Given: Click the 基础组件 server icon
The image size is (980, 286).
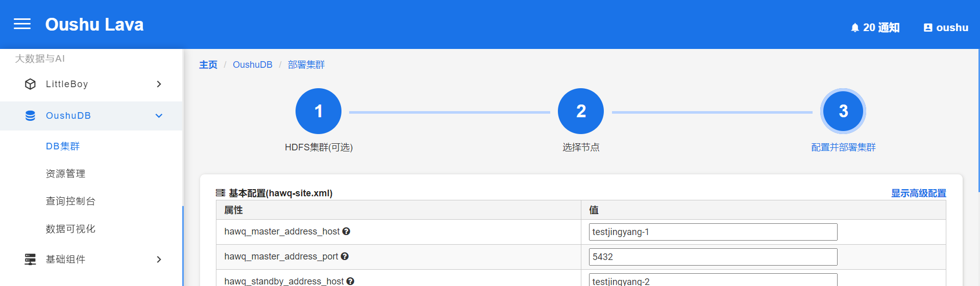Looking at the screenshot, I should coord(31,259).
